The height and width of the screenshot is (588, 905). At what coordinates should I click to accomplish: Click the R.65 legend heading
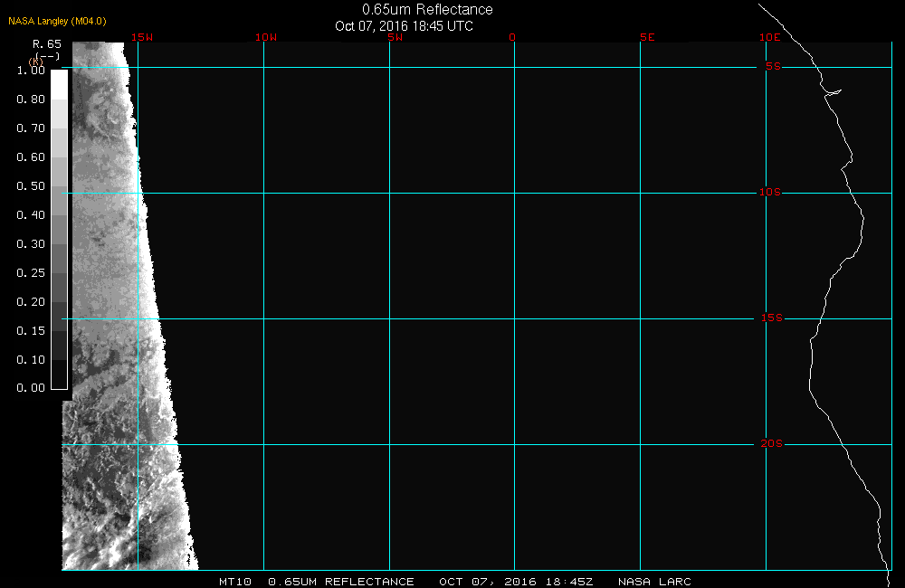46,43
